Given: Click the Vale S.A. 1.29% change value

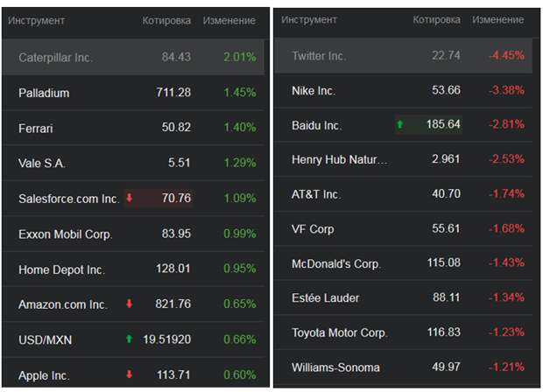Looking at the screenshot, I should point(240,162).
